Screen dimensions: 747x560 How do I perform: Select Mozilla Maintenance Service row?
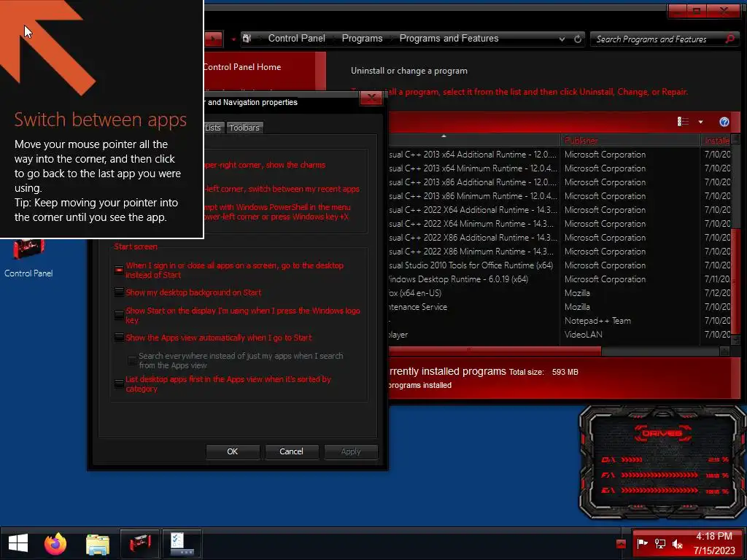tap(559, 307)
